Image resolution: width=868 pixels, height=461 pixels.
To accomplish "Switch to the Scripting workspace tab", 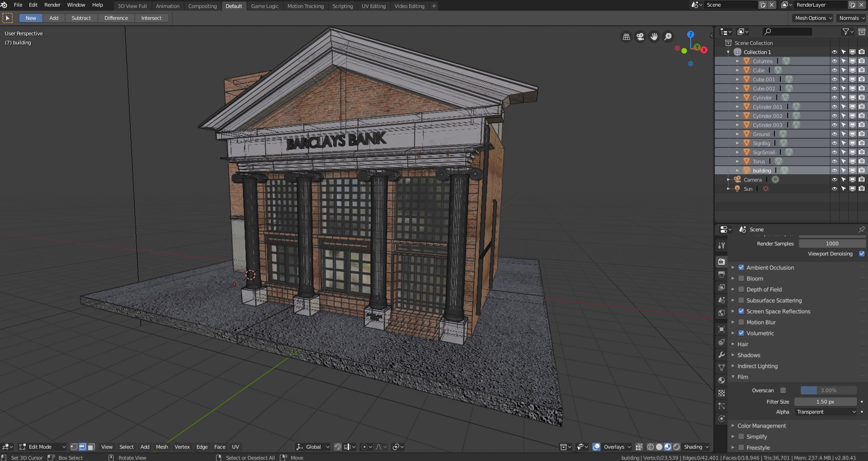I will (343, 6).
